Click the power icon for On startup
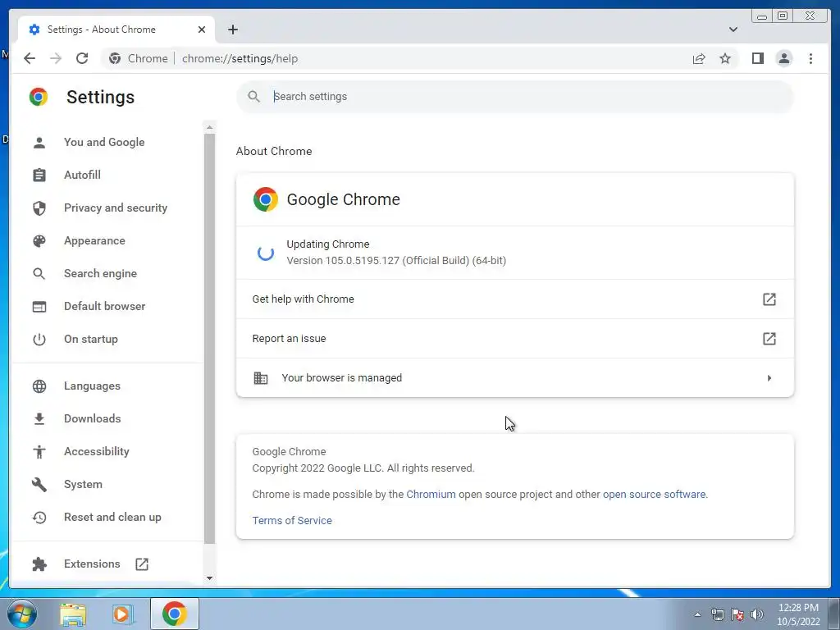Screen dimensions: 840x630 [39, 339]
